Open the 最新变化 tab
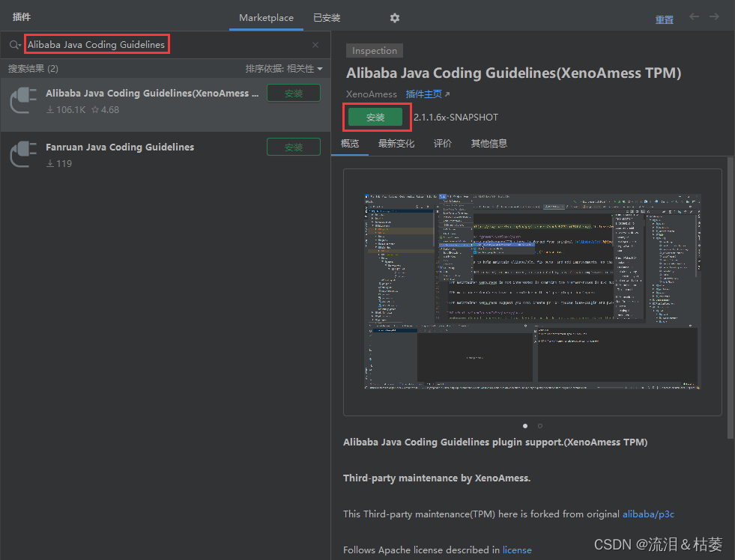 coord(396,143)
